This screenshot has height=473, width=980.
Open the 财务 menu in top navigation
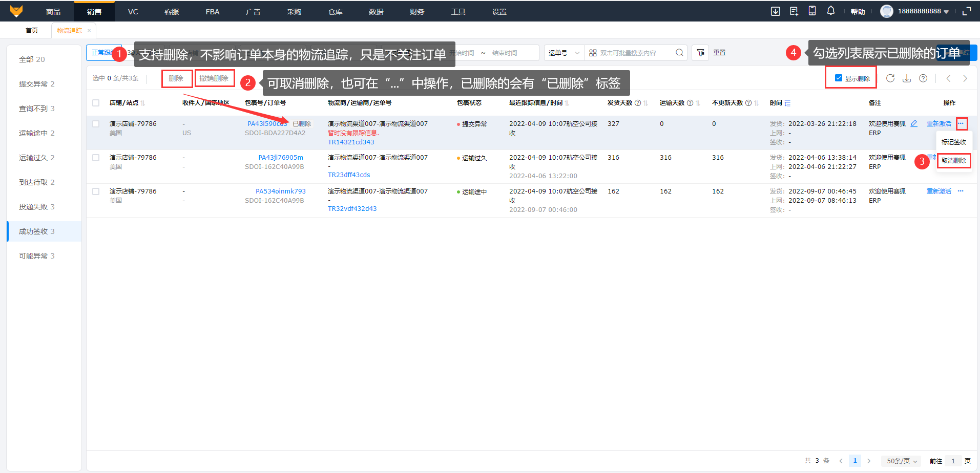(417, 12)
